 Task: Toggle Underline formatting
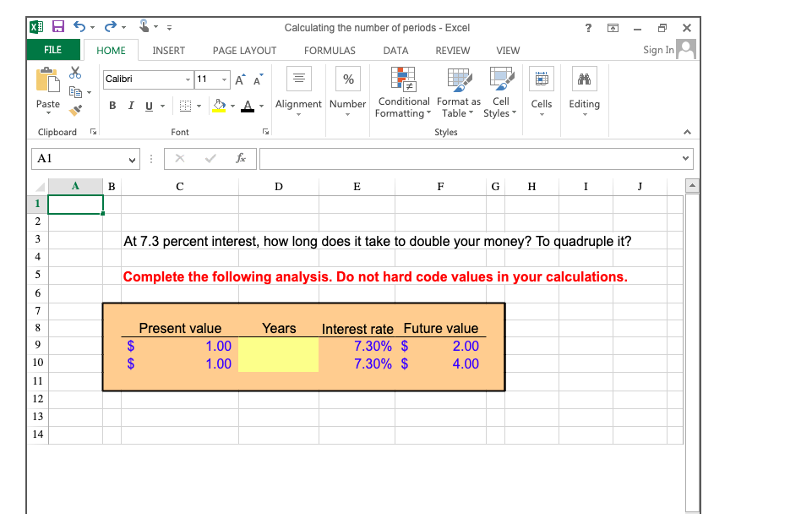(x=150, y=106)
